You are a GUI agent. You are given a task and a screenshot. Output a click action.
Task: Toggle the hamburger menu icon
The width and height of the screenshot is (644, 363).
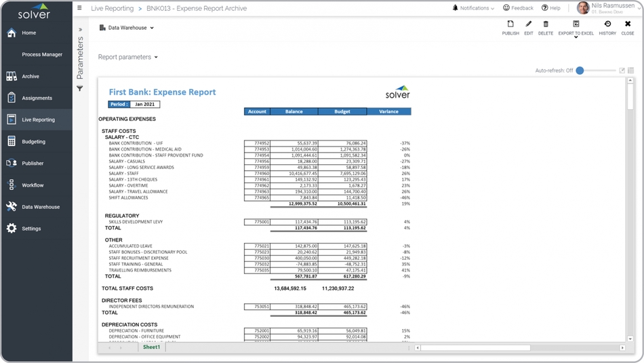pos(79,8)
